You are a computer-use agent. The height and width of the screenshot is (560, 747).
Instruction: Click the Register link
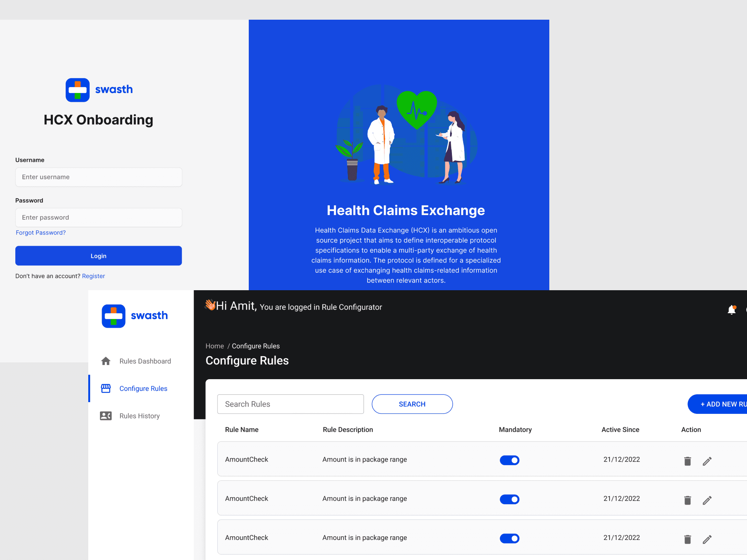click(x=93, y=276)
